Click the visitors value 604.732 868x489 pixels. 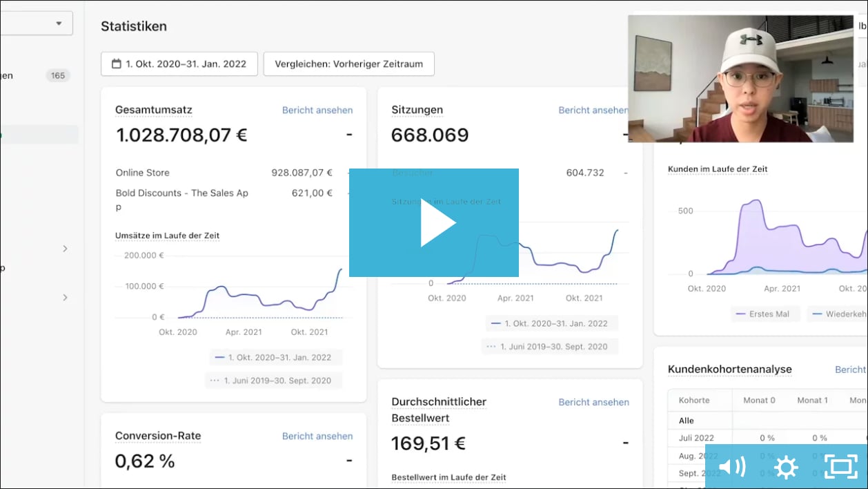tap(584, 173)
